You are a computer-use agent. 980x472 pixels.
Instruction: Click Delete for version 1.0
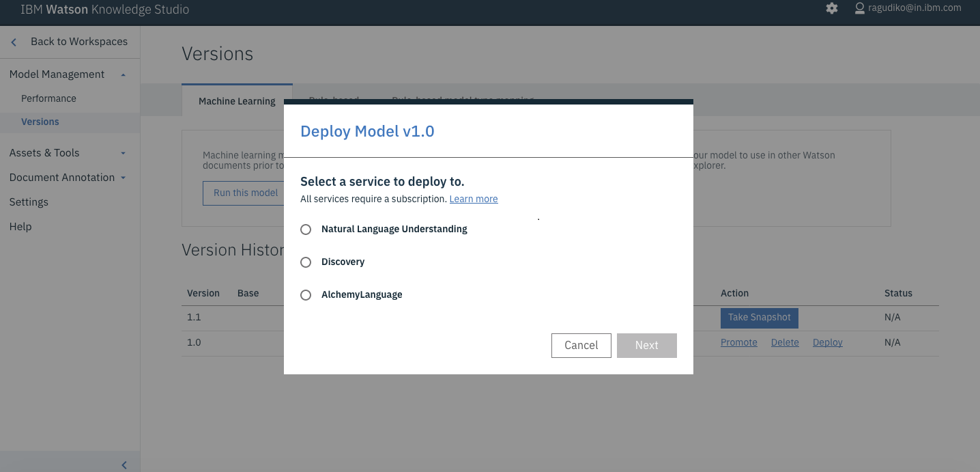click(x=785, y=342)
